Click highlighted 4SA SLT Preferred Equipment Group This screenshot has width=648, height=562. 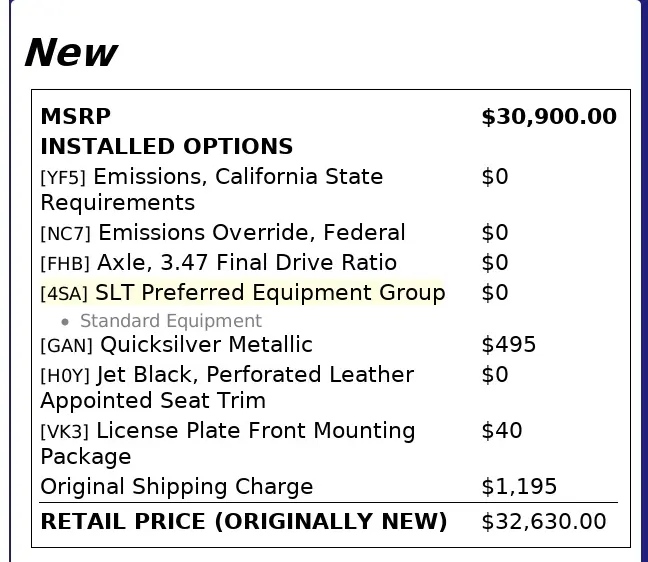(x=242, y=293)
